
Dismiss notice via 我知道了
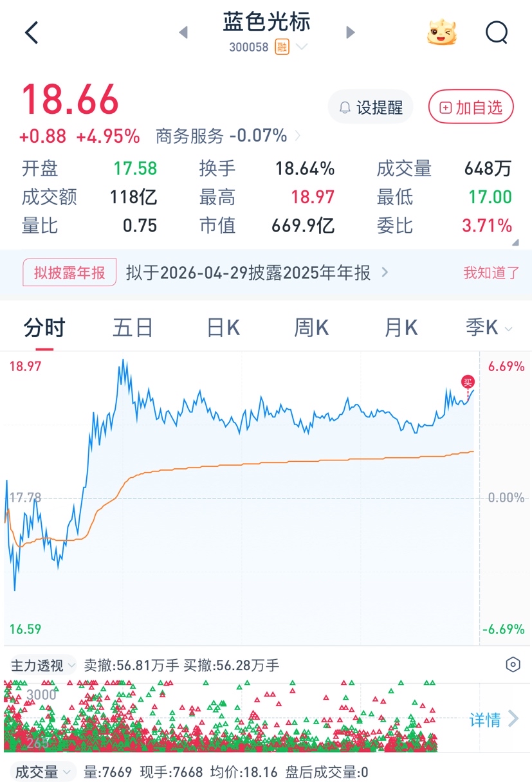[491, 273]
